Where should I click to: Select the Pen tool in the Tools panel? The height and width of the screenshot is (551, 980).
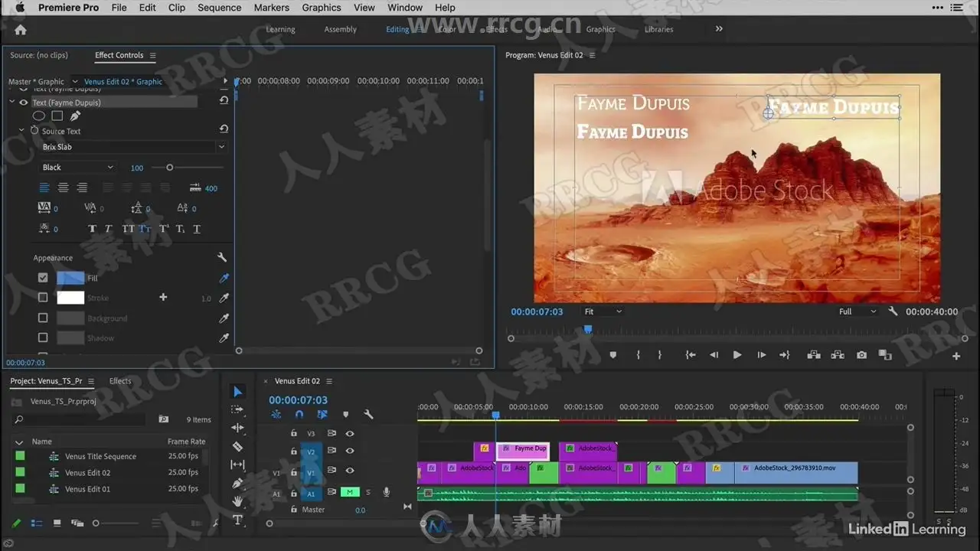tap(237, 483)
